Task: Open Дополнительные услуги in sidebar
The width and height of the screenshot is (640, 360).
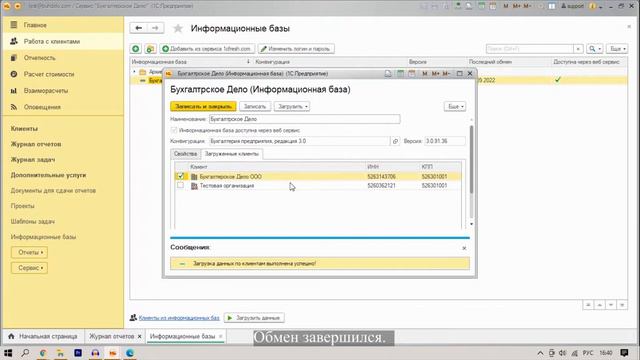Action: [48, 175]
